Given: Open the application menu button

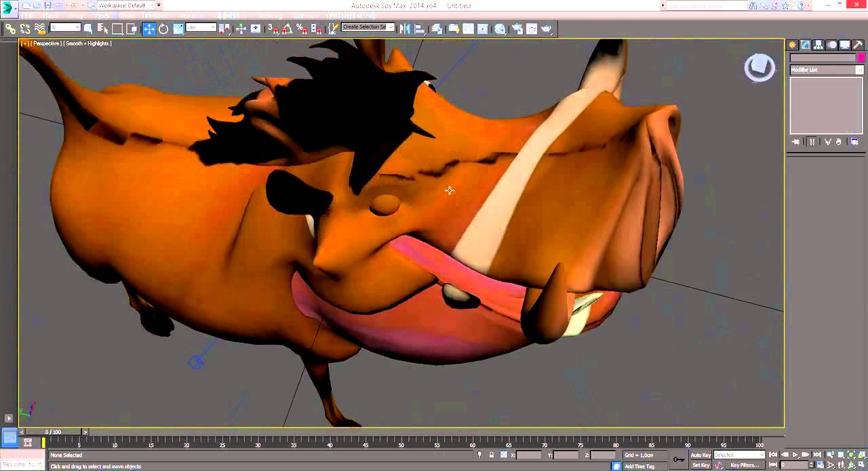Looking at the screenshot, I should click(8, 7).
